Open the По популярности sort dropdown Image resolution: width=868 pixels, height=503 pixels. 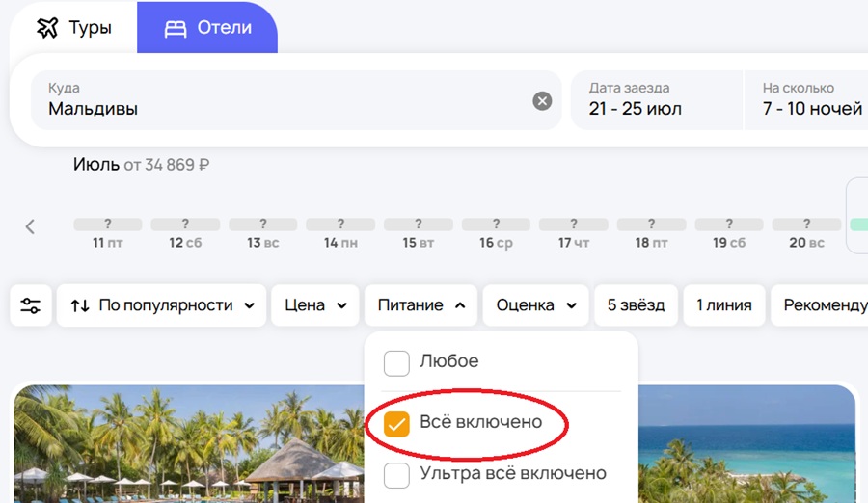pyautogui.click(x=162, y=305)
